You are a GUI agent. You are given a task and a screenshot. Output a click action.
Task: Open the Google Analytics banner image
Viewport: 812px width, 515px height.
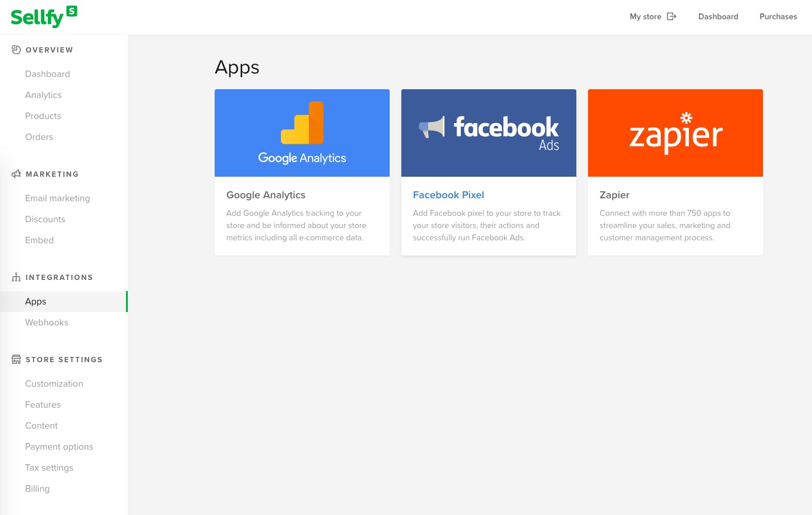[302, 133]
